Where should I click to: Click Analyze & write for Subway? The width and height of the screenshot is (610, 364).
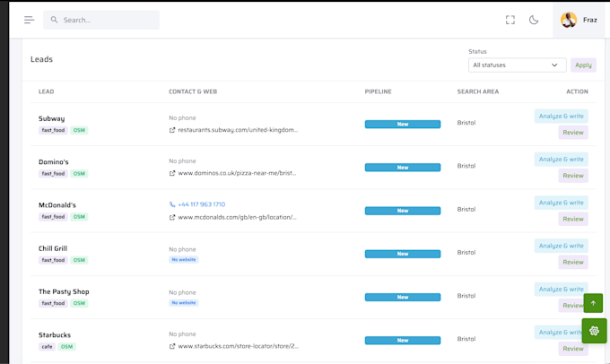561,116
